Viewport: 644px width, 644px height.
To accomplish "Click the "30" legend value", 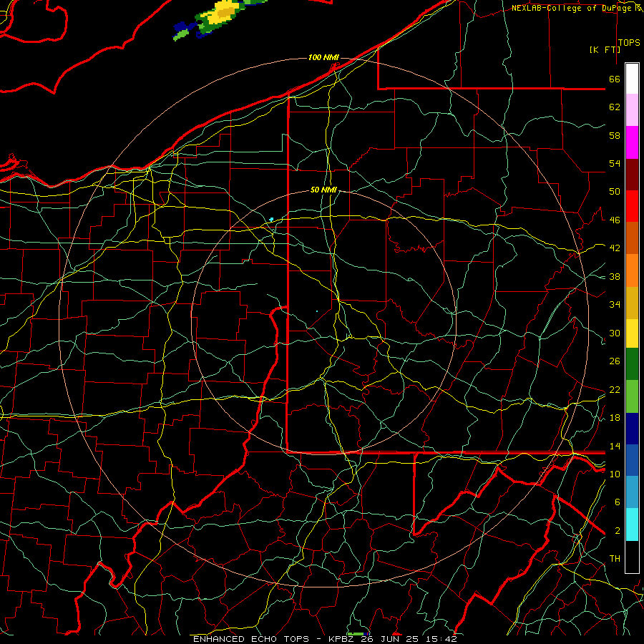I will [x=615, y=333].
